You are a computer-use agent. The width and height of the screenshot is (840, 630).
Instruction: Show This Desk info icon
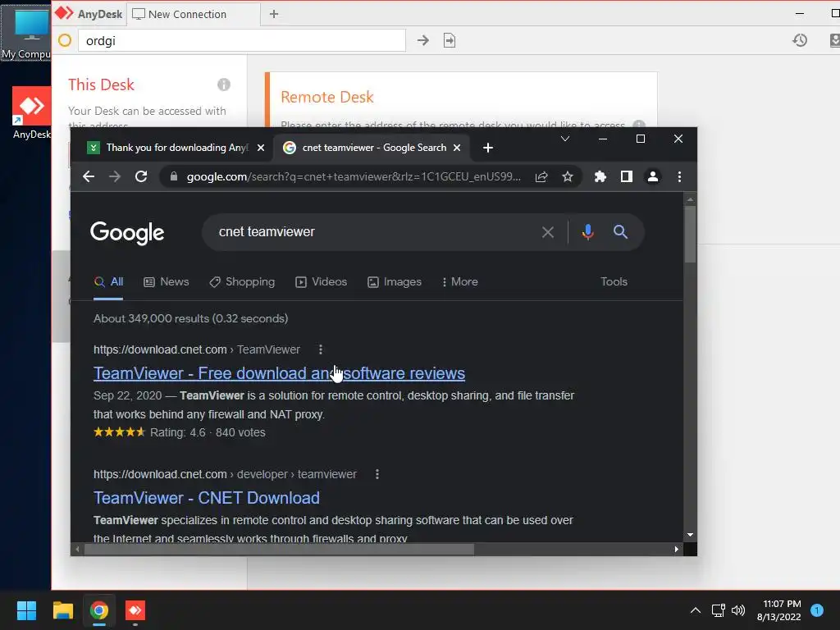224,84
